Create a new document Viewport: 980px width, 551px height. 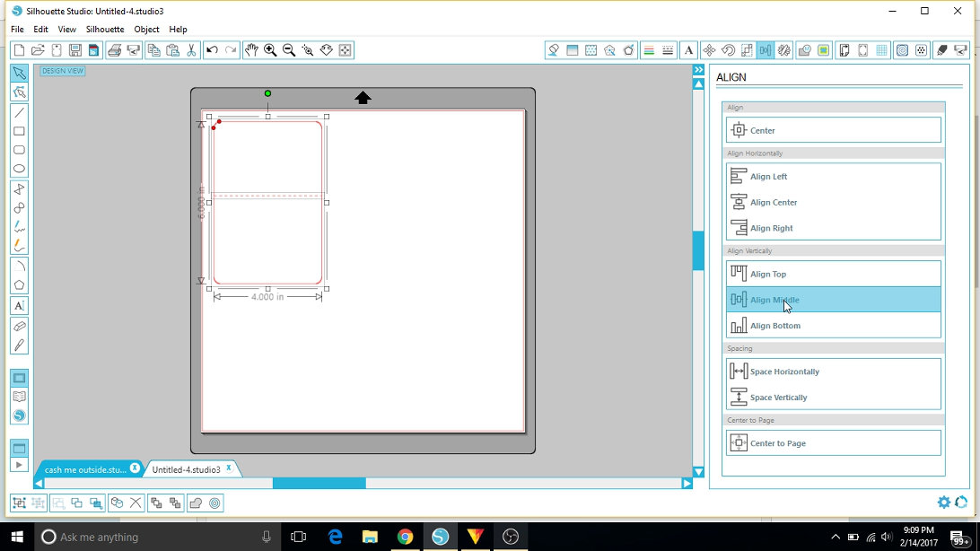point(20,50)
